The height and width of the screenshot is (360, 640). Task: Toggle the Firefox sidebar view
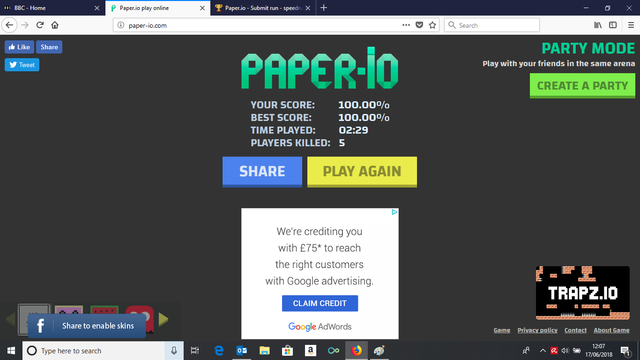tap(613, 25)
